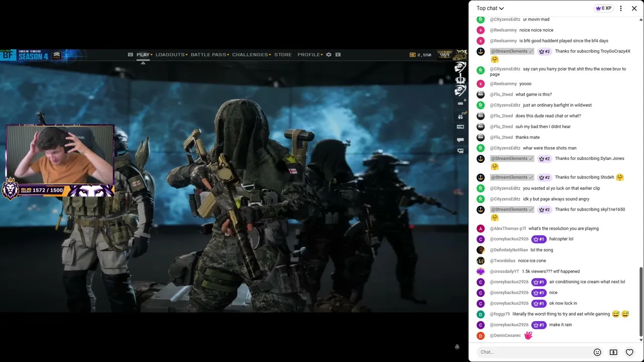This screenshot has width=644, height=362.
Task: Open the squad icon with 26 badge
Action: pyautogui.click(x=460, y=116)
